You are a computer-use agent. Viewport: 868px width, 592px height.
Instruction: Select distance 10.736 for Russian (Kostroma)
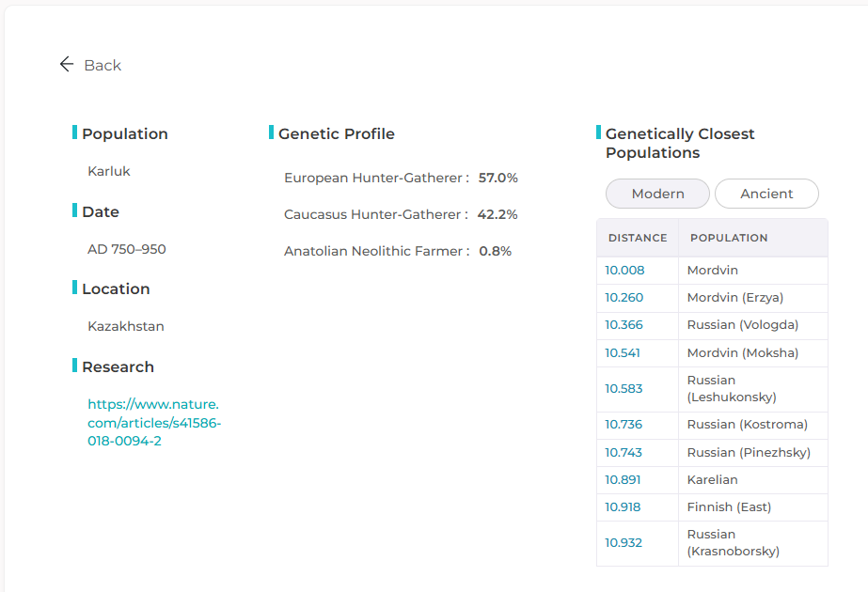tap(623, 425)
